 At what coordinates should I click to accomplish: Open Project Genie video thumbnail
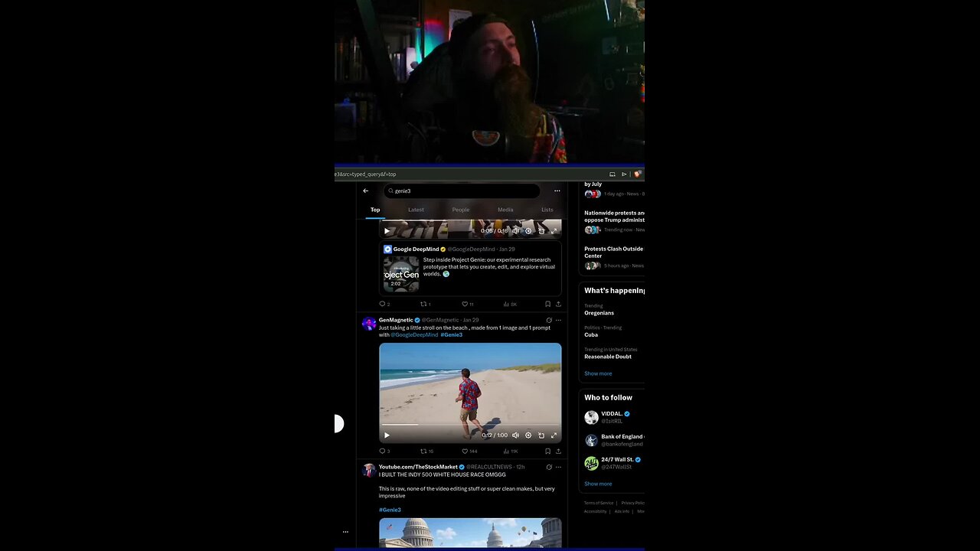(x=401, y=274)
